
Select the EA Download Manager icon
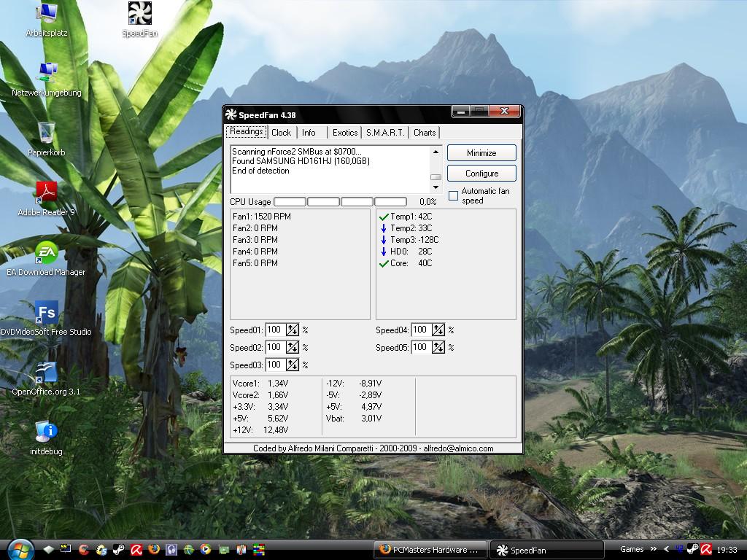46,259
